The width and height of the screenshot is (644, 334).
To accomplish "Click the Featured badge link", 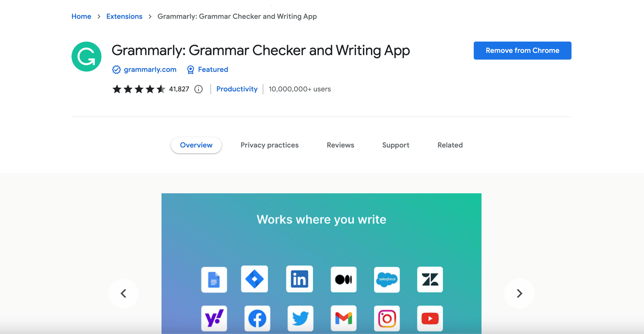I will pyautogui.click(x=207, y=69).
